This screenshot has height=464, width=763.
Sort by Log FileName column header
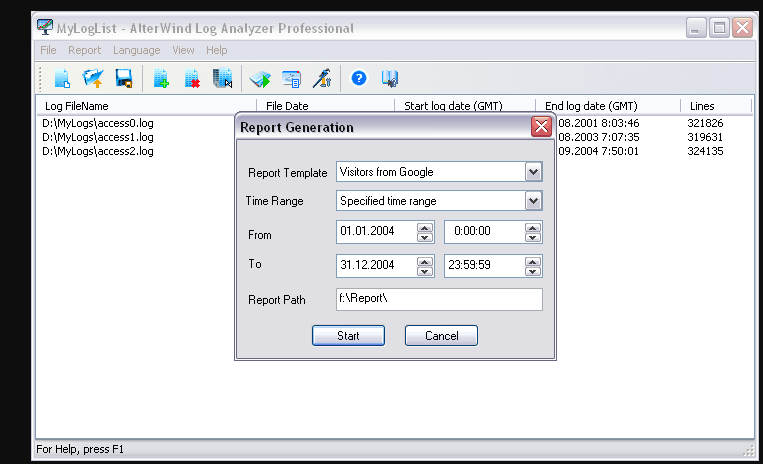(x=146, y=106)
